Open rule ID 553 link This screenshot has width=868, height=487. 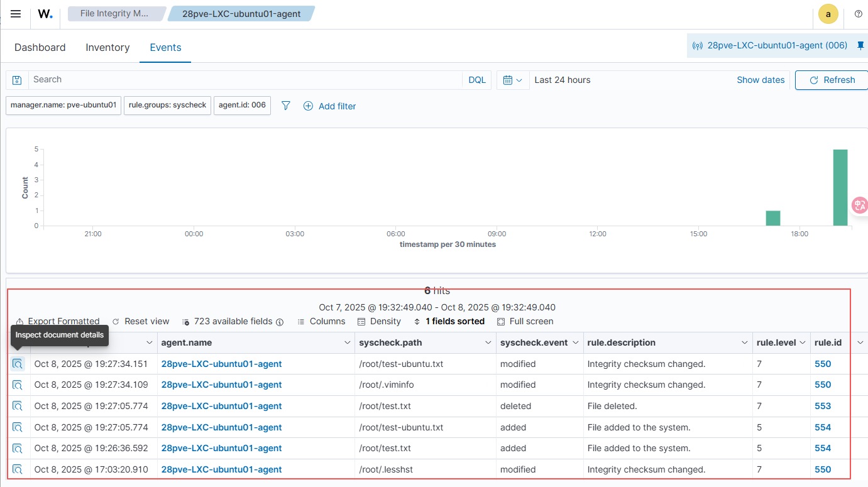pyautogui.click(x=823, y=406)
